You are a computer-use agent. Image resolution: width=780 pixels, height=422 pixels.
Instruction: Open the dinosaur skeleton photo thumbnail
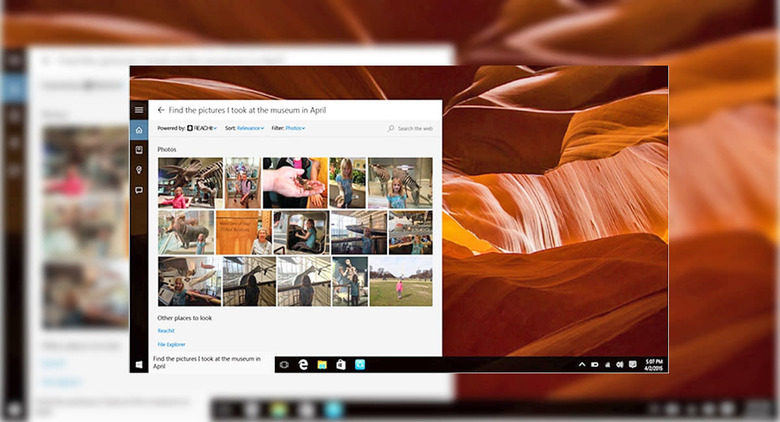point(190,182)
